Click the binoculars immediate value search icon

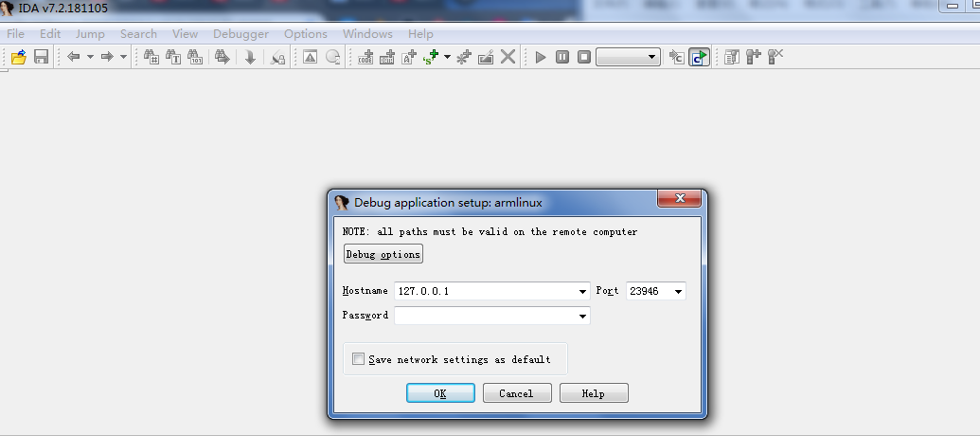point(151,57)
